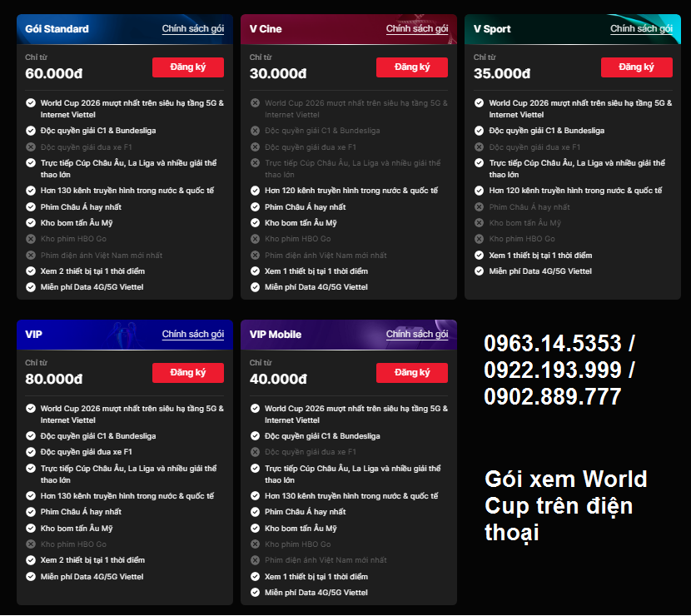This screenshot has width=691, height=616.
Task: Click check icon beside 'Hơn 120 kênh' in V Cine
Action: 255,191
